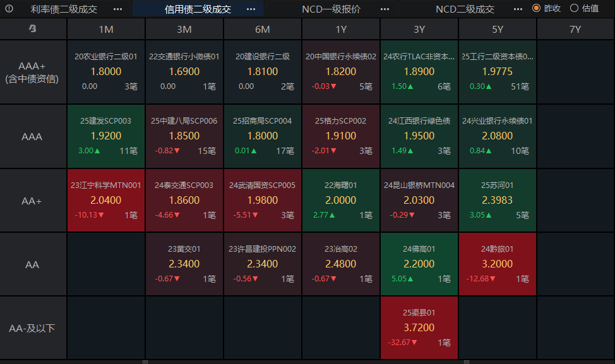The height and width of the screenshot is (364, 615).
Task: Open the 22海曙01 bond cell
Action: 341,201
